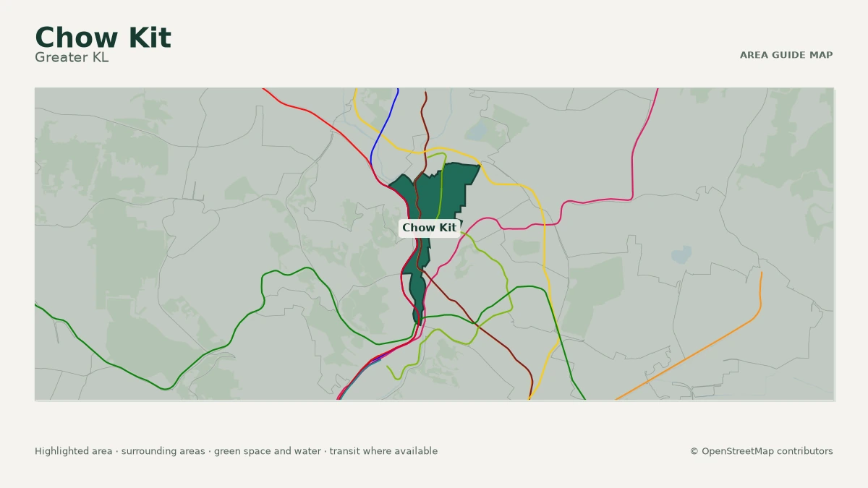
Task: Click the legend caption starting "Highlighted area"
Action: pos(236,451)
